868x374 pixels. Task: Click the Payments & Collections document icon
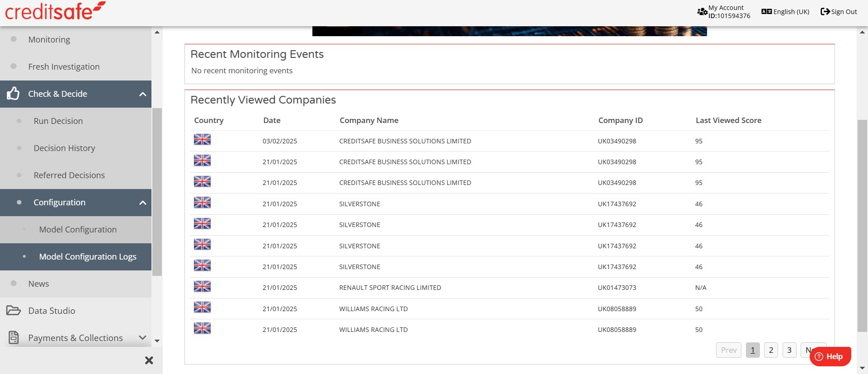point(14,337)
